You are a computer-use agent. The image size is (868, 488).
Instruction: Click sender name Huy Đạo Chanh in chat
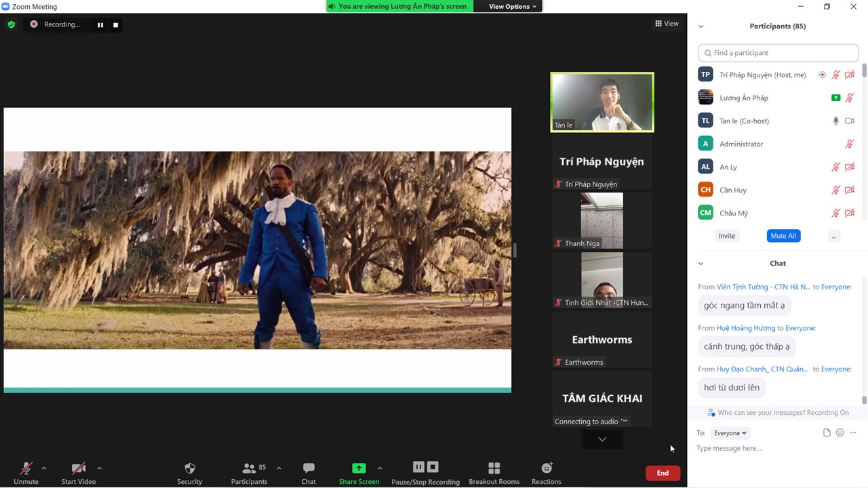[x=762, y=369]
